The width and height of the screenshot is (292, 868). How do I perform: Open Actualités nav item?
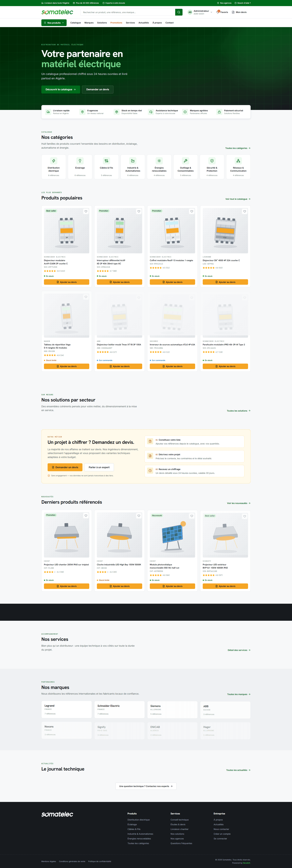144,23
